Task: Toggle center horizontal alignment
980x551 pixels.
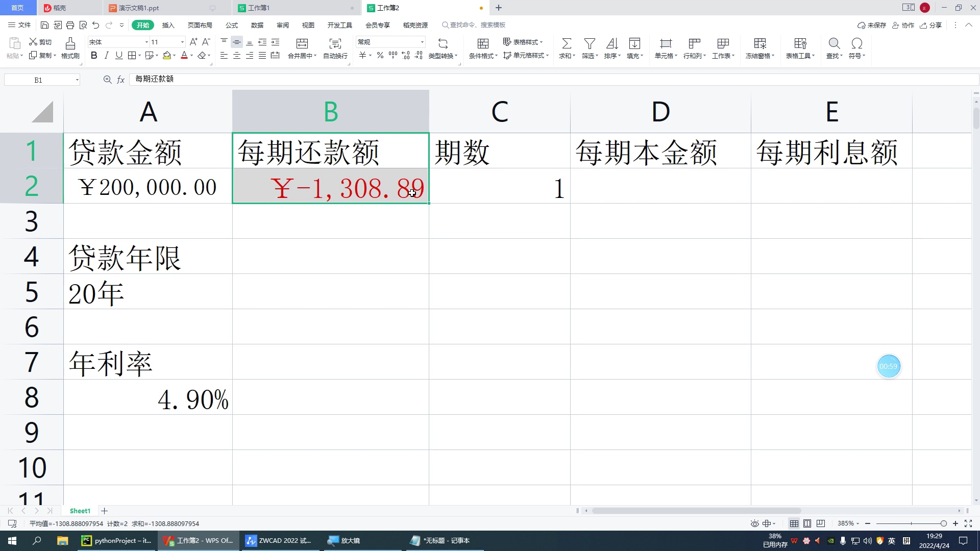Action: [x=237, y=56]
